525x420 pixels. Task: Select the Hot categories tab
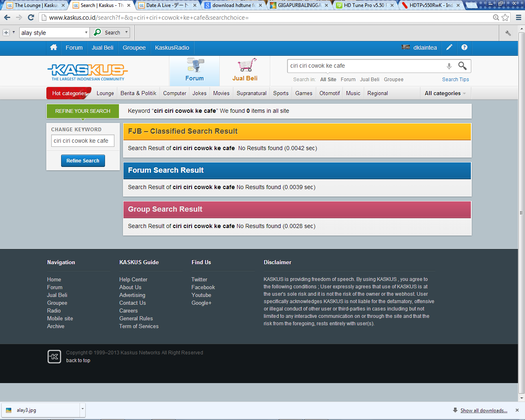(69, 93)
